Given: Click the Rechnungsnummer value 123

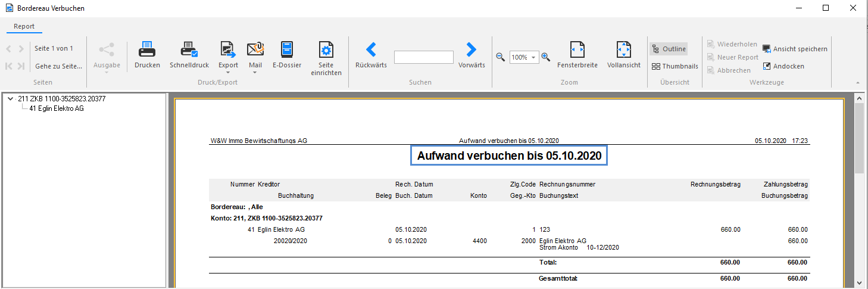Looking at the screenshot, I should [x=545, y=229].
